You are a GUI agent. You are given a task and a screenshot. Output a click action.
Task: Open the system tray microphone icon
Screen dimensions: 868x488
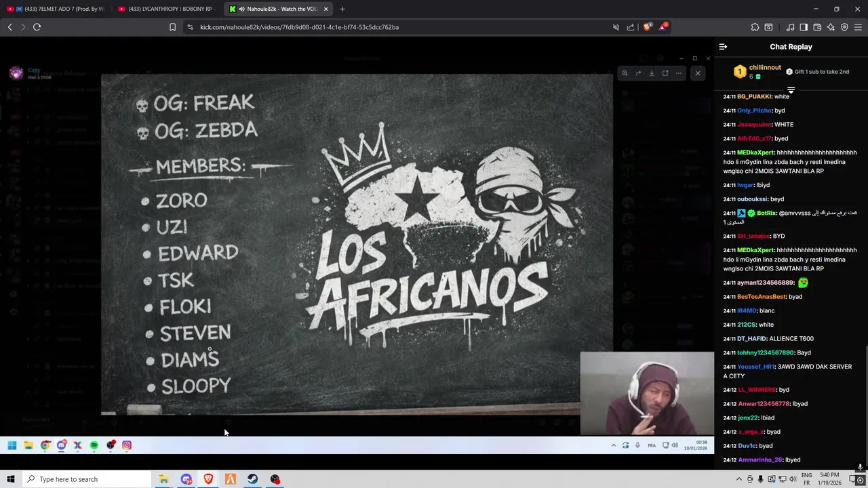(760, 479)
